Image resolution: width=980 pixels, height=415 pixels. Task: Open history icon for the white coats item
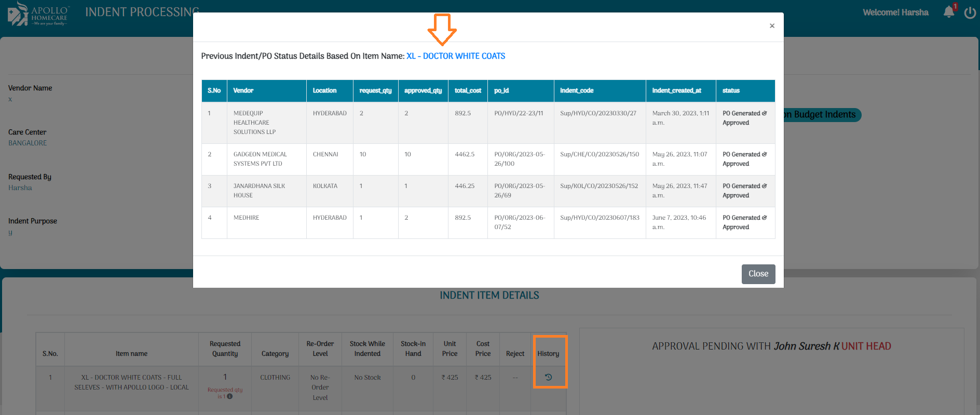(548, 377)
